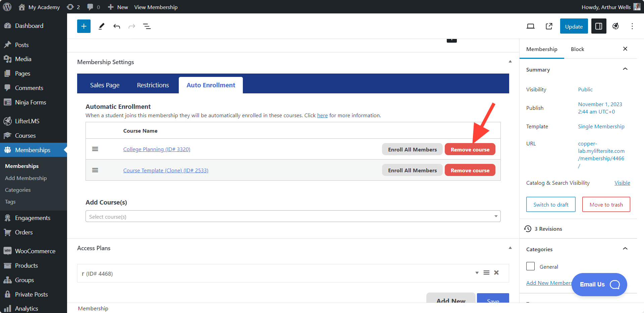Open Email Us chat widget

click(x=599, y=284)
